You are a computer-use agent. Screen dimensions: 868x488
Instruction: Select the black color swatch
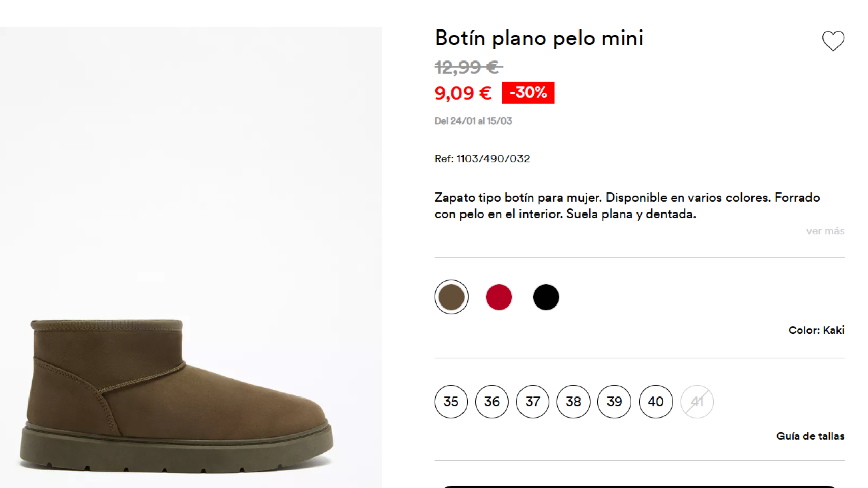(545, 296)
